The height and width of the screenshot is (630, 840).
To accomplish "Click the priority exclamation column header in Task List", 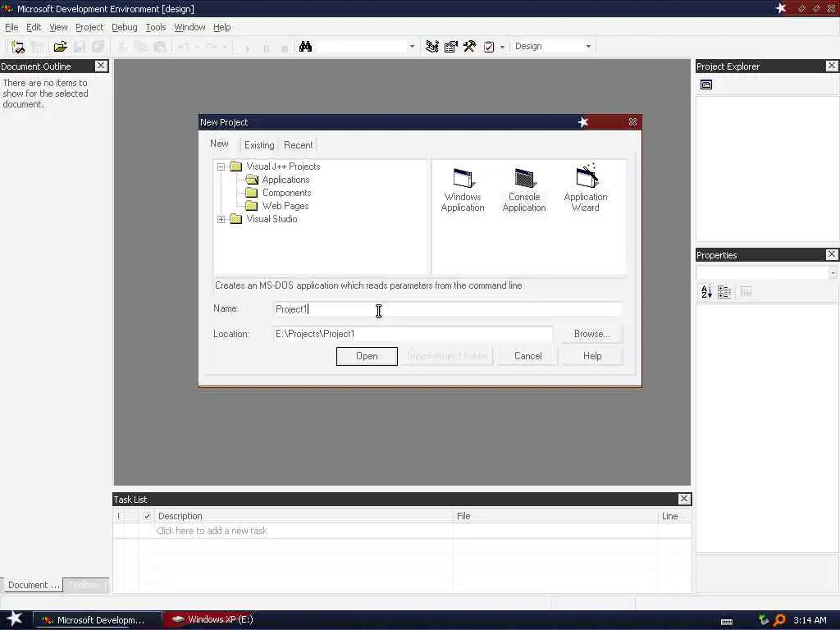I will (119, 516).
